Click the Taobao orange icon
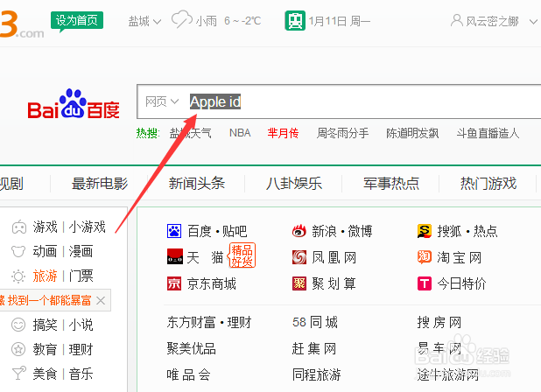 tap(425, 257)
